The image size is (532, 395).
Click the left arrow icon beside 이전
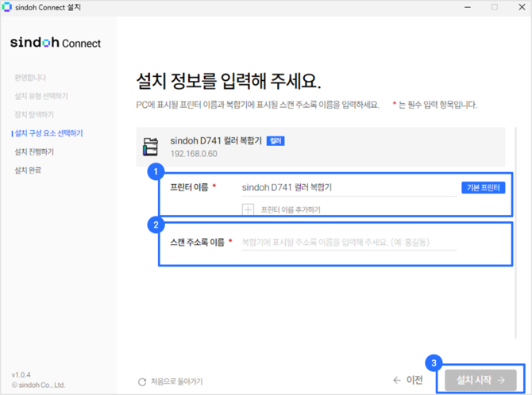[x=397, y=380]
